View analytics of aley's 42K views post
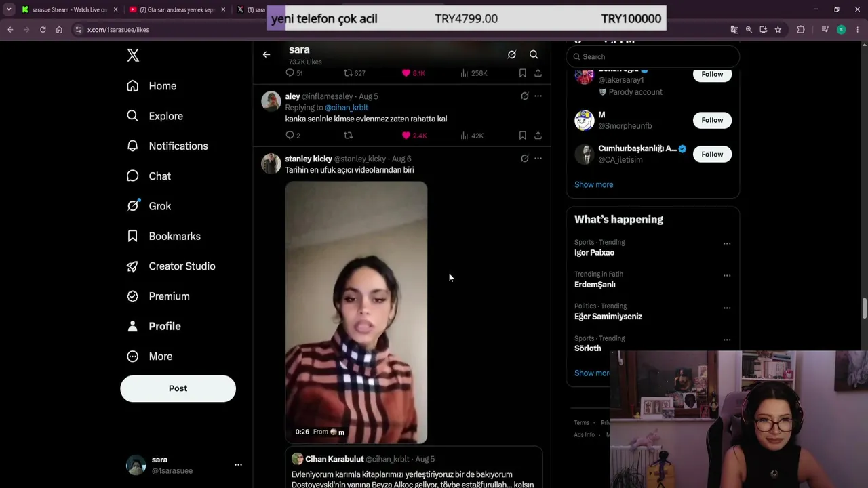This screenshot has height=488, width=868. (472, 136)
